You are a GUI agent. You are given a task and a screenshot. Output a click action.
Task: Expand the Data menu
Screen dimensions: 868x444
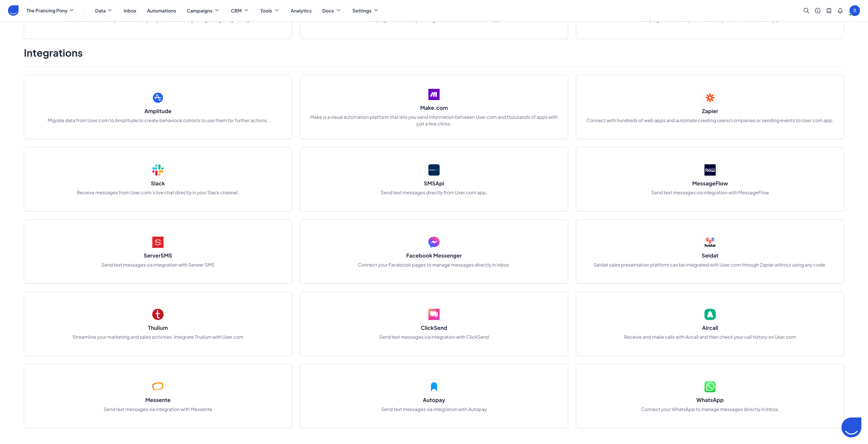pos(103,11)
